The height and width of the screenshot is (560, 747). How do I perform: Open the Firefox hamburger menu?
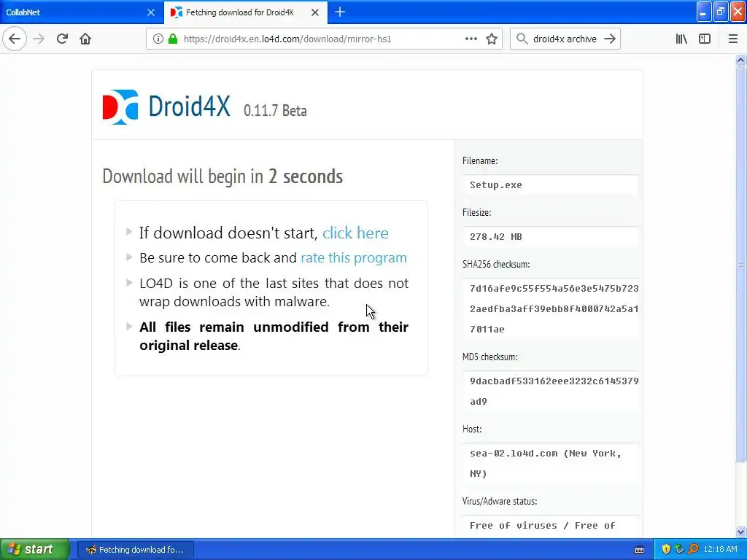732,39
